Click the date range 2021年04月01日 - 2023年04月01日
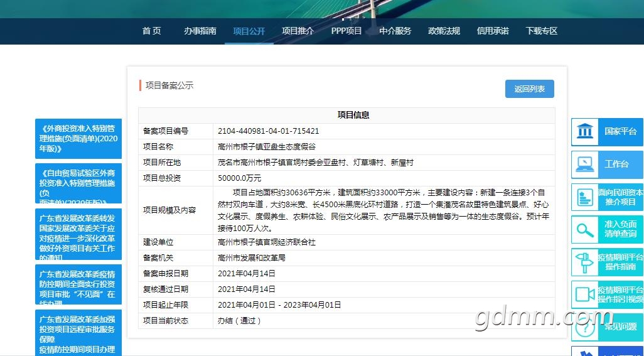The width and height of the screenshot is (644, 356). pos(279,305)
